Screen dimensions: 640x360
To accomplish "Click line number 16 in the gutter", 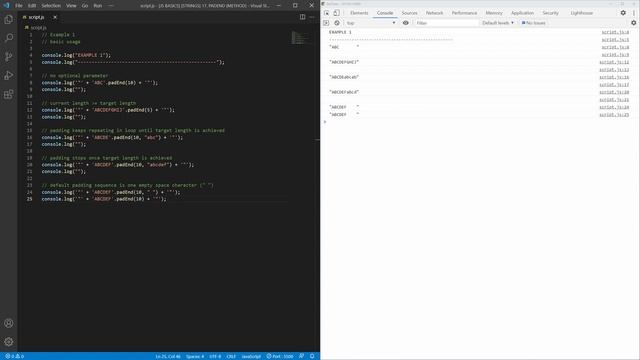I will (x=29, y=138).
